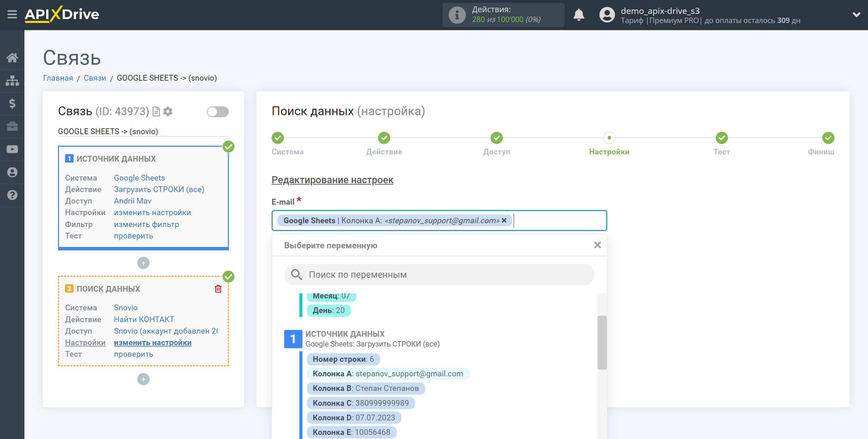The image size is (868, 439).
Task: Open Snovio account access link
Action: click(x=166, y=331)
